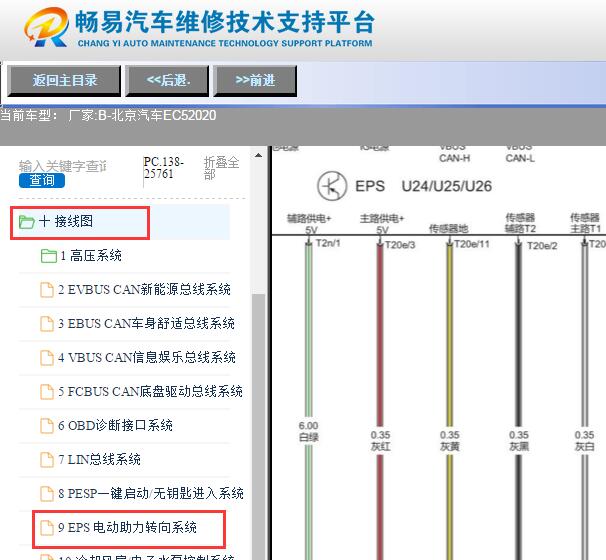Click the PC.138-25761 code text

[x=164, y=168]
